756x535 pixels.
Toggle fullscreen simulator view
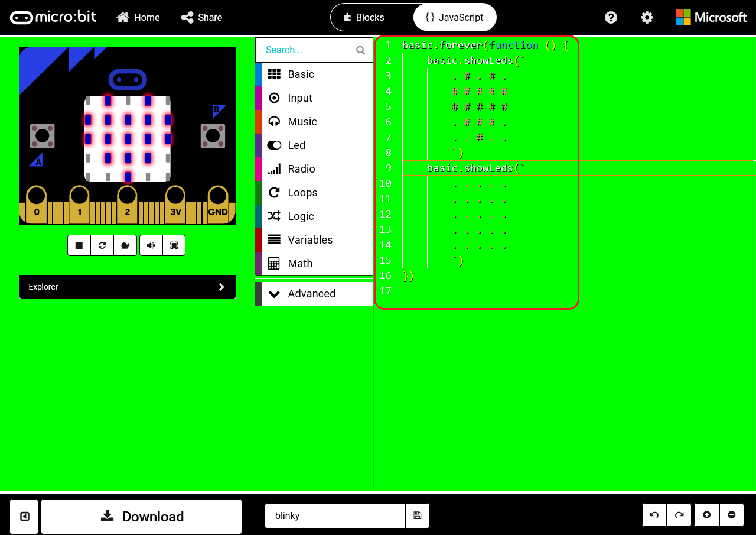pos(174,245)
